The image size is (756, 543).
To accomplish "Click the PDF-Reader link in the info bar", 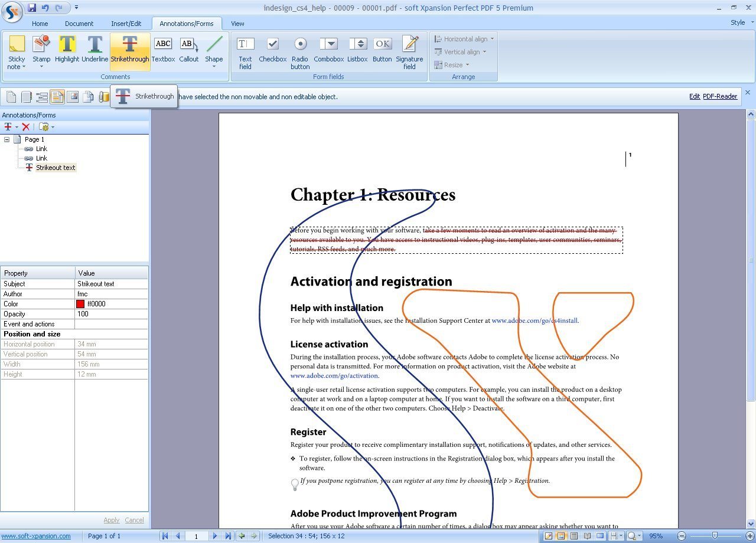I will click(719, 96).
